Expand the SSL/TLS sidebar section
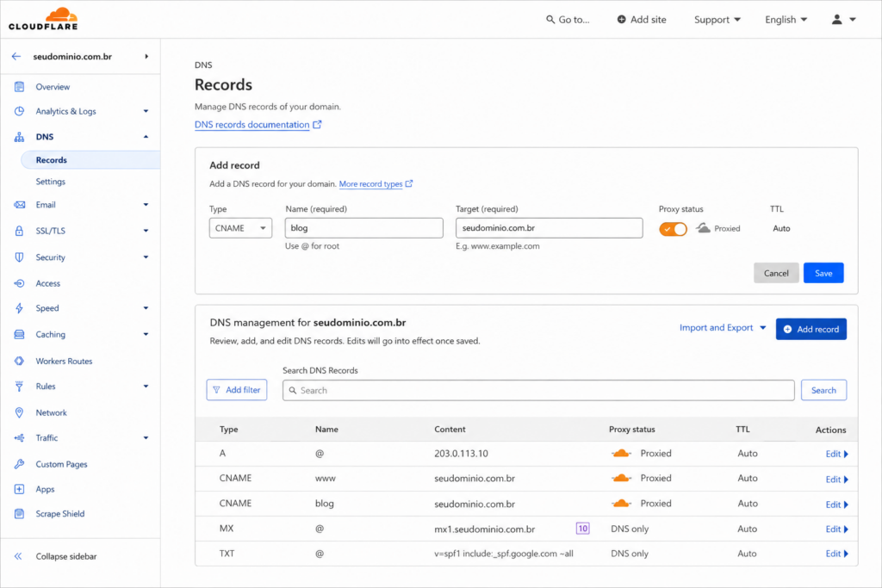Viewport: 882px width, 588px height. 146,231
